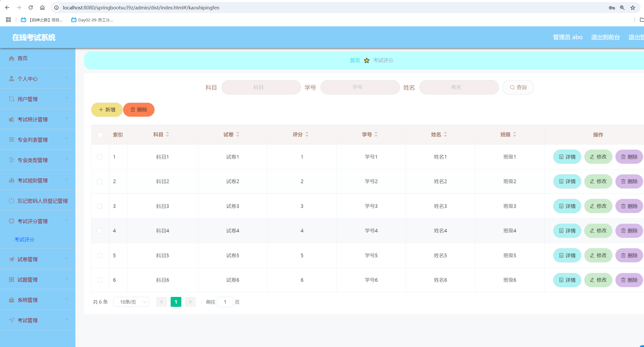Check the checkbox for row 科目6

tap(99, 280)
